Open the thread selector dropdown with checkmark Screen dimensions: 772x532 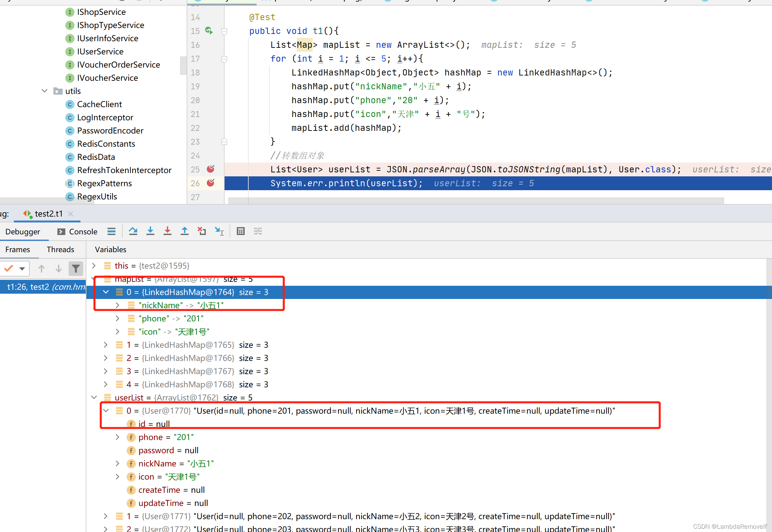(x=15, y=268)
